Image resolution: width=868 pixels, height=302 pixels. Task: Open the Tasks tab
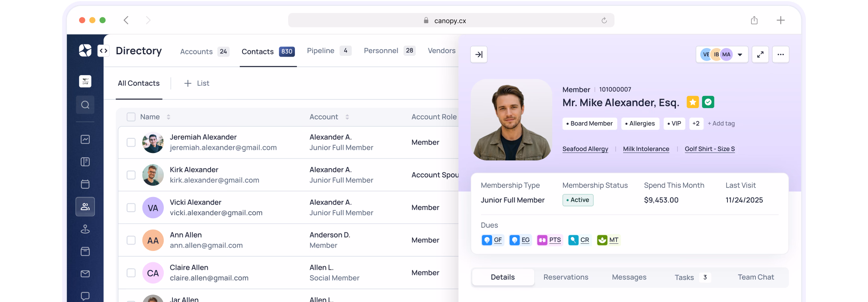(692, 277)
